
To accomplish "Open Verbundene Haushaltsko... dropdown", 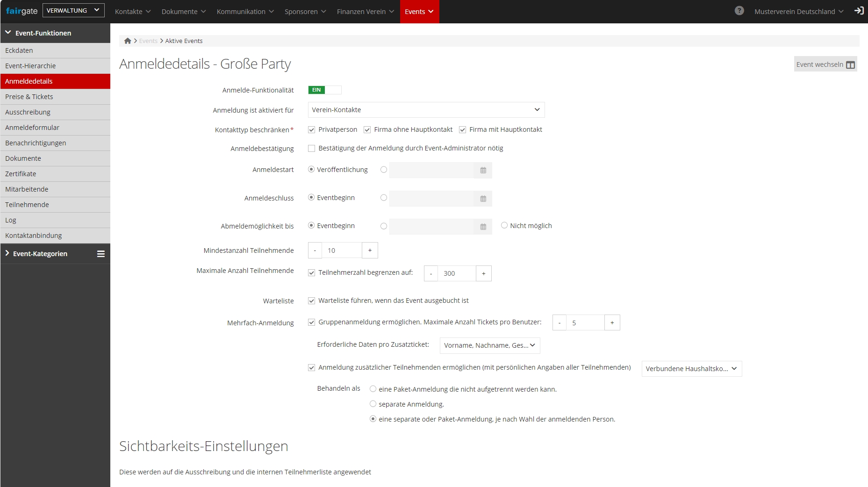I will pos(692,369).
